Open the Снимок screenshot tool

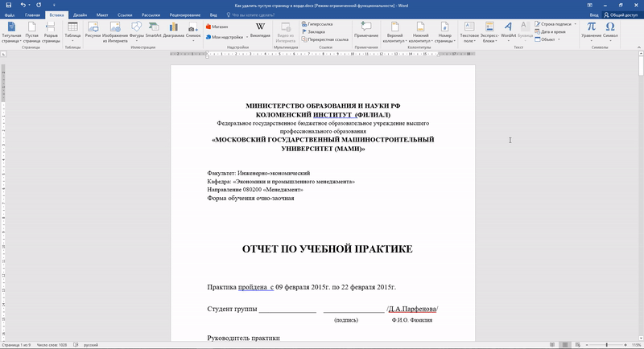[x=193, y=33]
